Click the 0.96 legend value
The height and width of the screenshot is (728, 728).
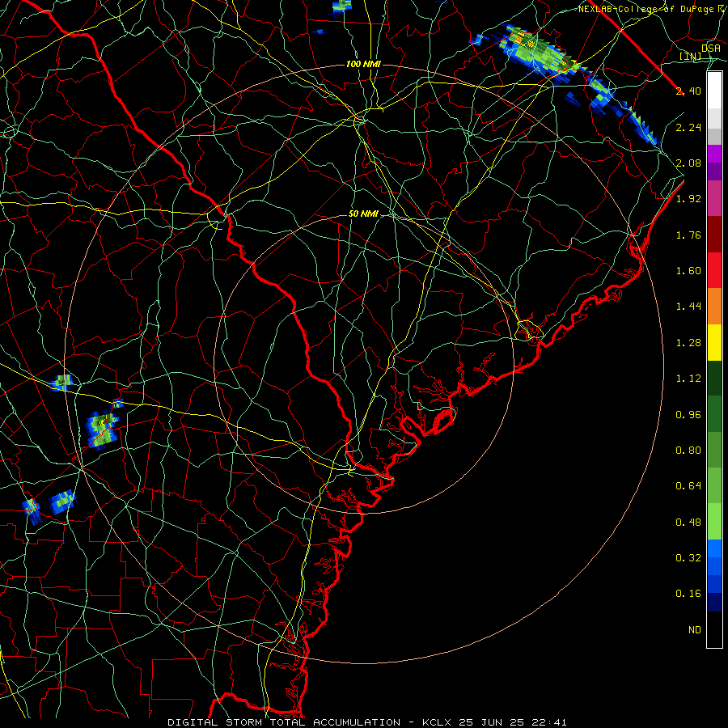click(688, 414)
